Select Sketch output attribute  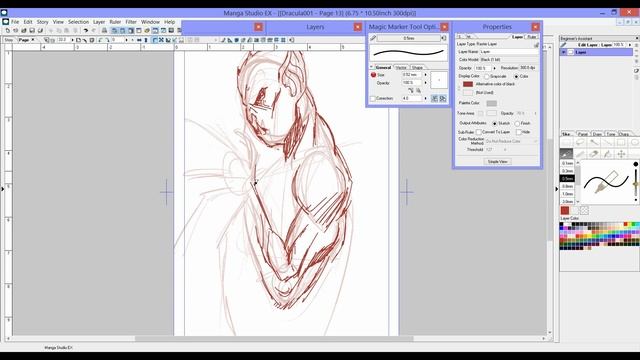(494, 123)
